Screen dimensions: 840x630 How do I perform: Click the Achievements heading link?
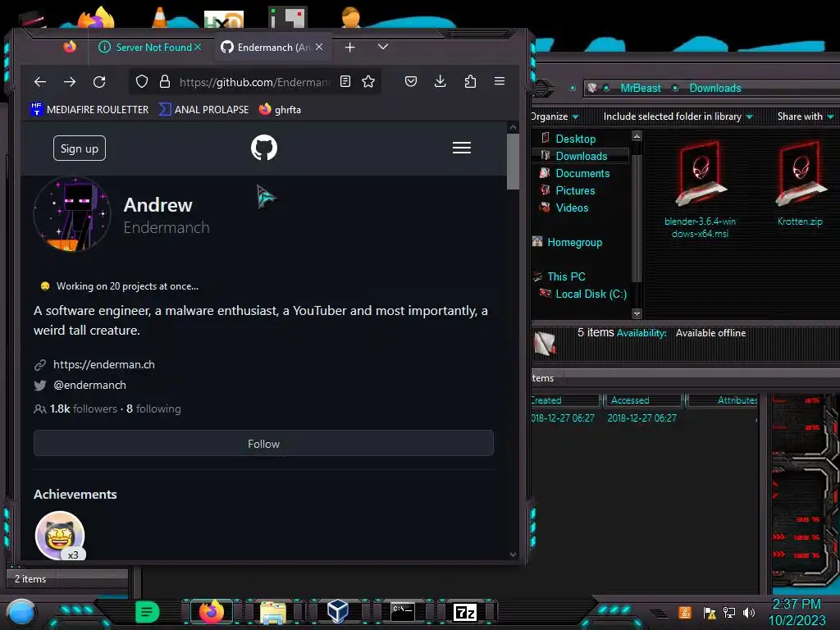point(75,495)
